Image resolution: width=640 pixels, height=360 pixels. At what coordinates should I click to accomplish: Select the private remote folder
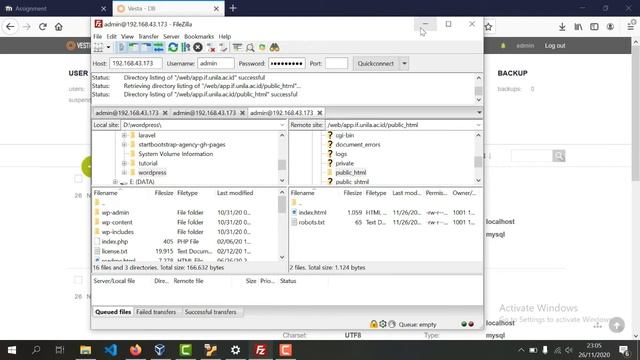tap(344, 163)
